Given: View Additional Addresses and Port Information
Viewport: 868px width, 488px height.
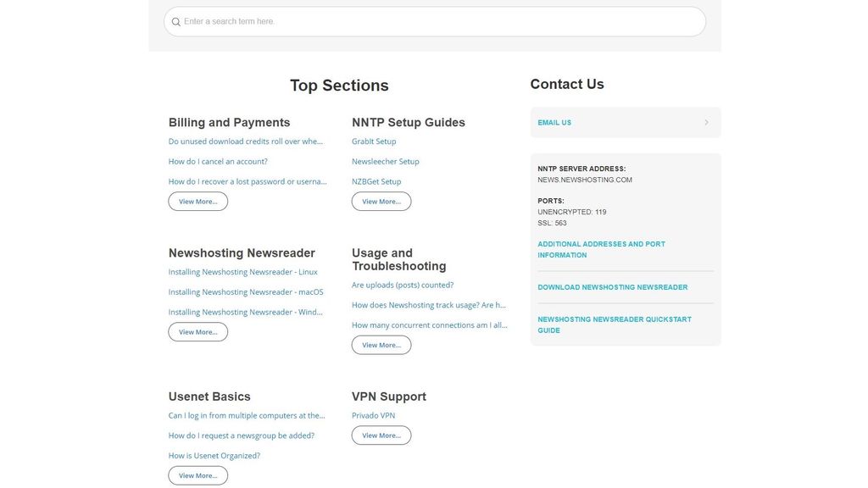Looking at the screenshot, I should pyautogui.click(x=600, y=248).
